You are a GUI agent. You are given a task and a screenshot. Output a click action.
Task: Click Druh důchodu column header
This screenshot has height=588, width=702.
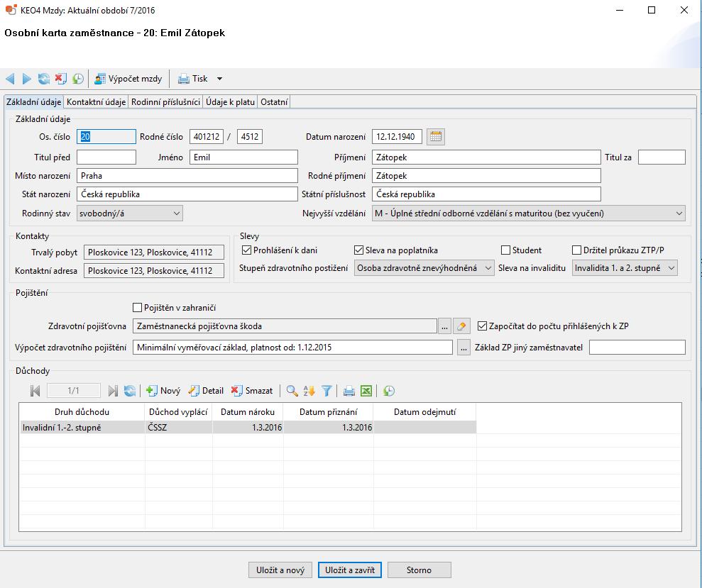coord(82,411)
